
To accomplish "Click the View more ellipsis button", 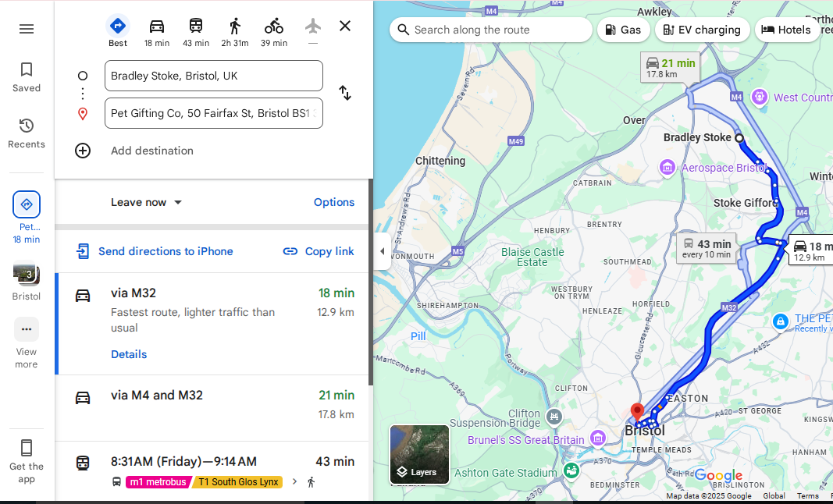I will [27, 329].
